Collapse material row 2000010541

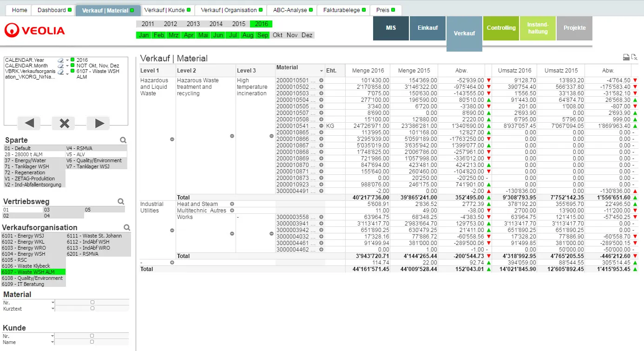pyautogui.click(x=321, y=126)
